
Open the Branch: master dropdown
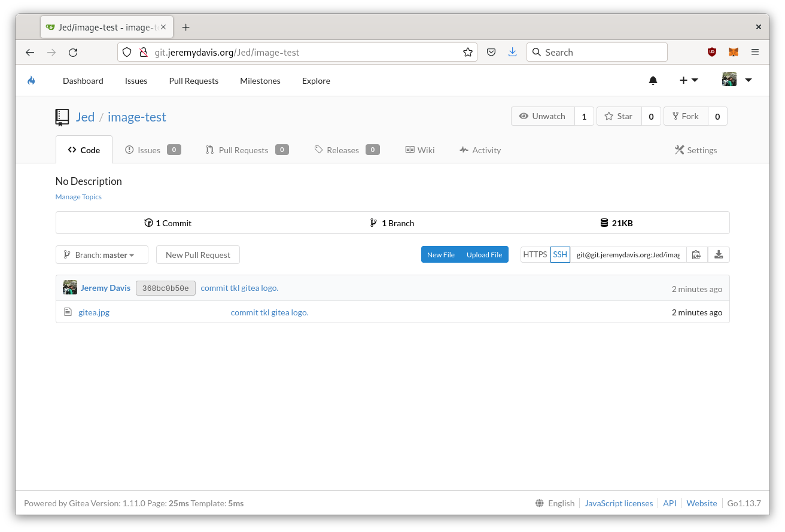[x=102, y=254]
